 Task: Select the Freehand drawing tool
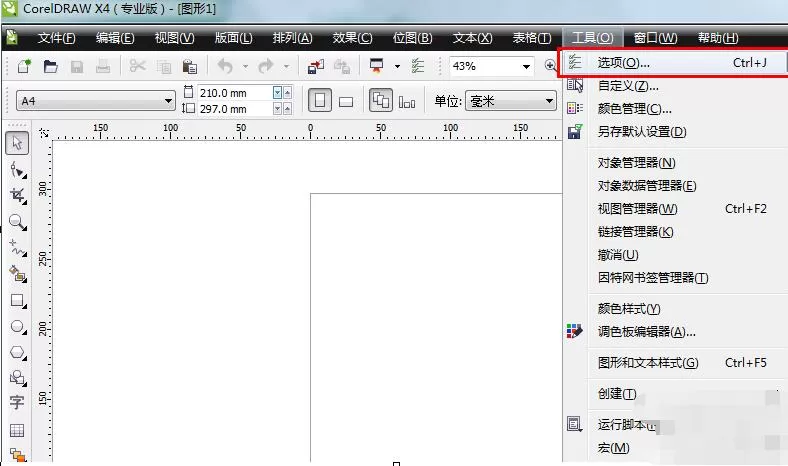[18, 248]
